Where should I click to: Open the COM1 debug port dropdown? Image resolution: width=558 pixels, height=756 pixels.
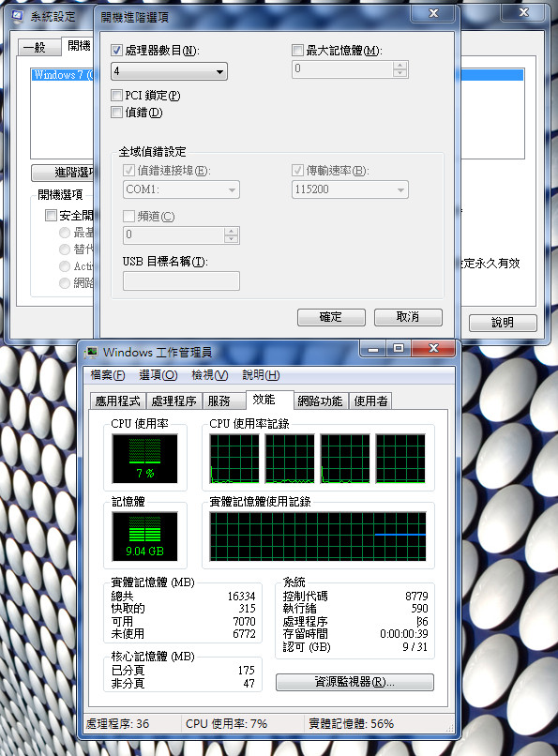click(x=181, y=189)
